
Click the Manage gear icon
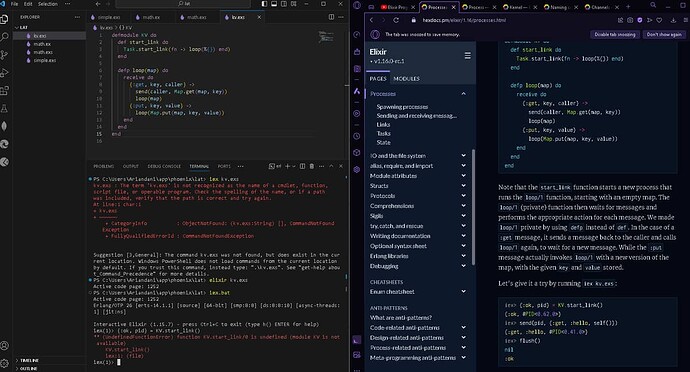[4, 364]
